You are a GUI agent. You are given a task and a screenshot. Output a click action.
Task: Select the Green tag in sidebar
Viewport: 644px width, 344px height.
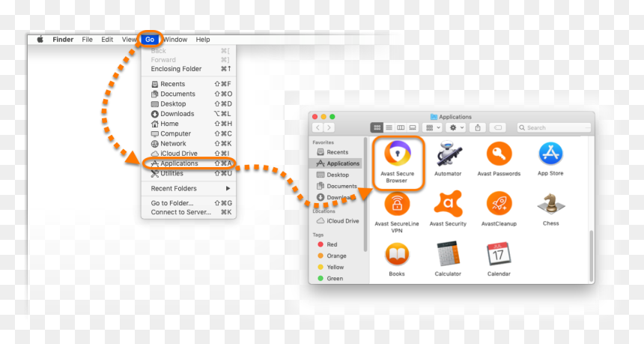tap(336, 278)
